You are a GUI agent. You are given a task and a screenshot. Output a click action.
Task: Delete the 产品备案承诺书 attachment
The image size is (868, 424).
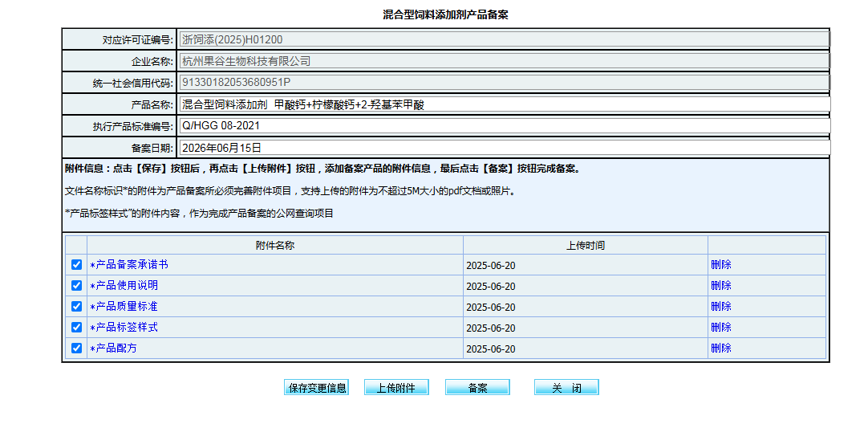coord(720,265)
